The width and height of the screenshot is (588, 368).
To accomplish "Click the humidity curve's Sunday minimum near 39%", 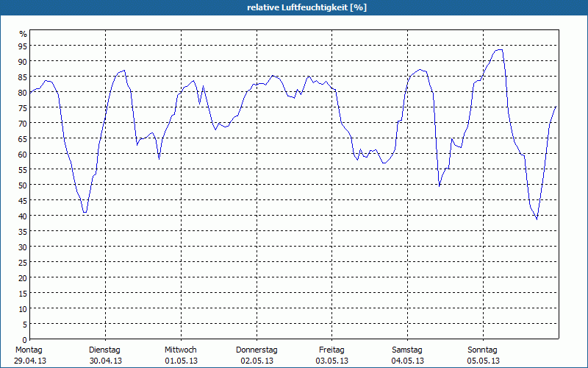I will pyautogui.click(x=537, y=219).
